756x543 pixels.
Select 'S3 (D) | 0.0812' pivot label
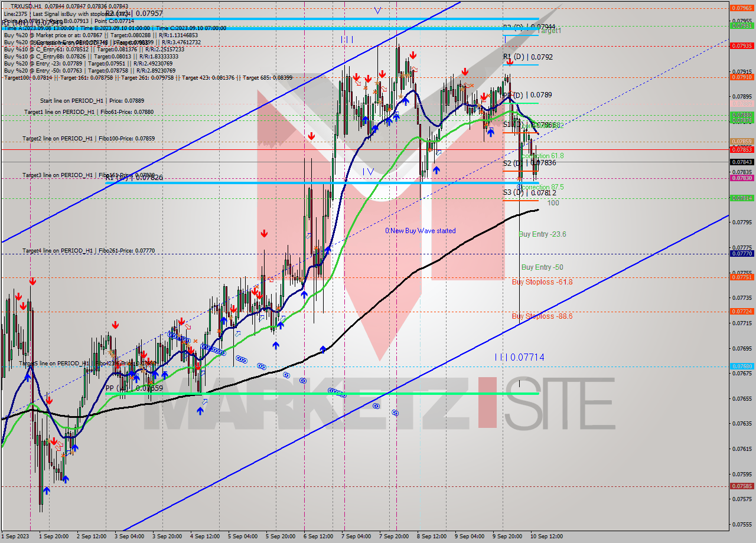(529, 192)
